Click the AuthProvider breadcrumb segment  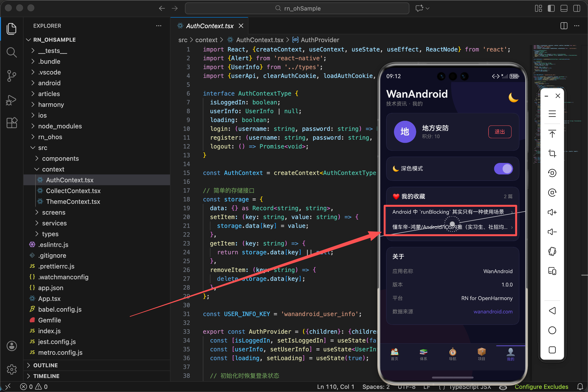point(316,40)
